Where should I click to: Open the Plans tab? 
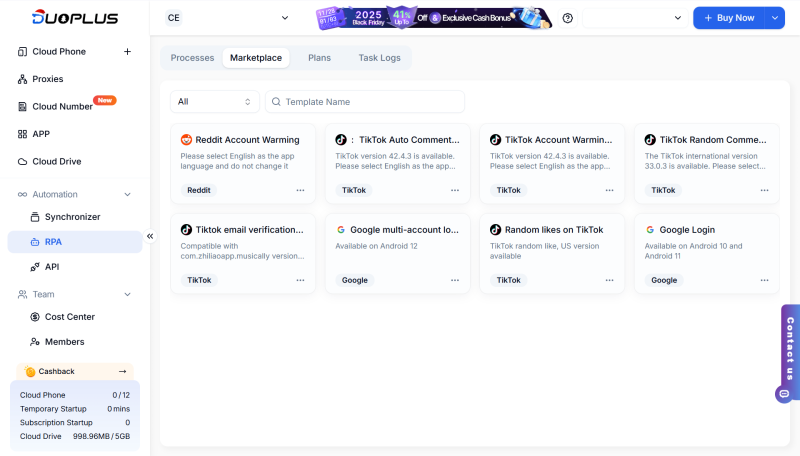pyautogui.click(x=319, y=58)
